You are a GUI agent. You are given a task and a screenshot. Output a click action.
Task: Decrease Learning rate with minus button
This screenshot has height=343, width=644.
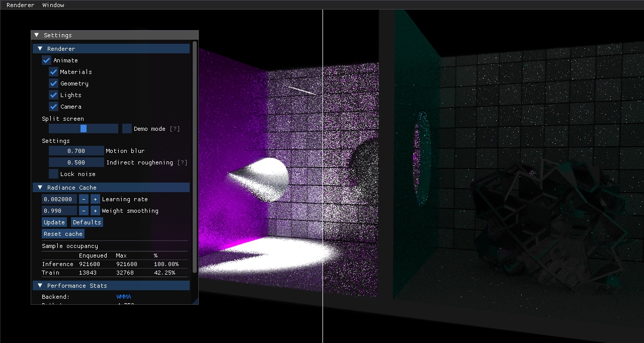click(84, 199)
